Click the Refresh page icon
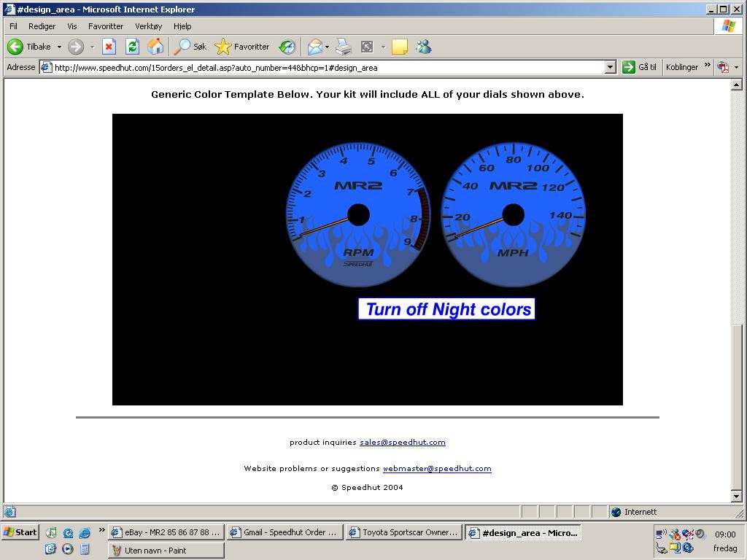Image resolution: width=747 pixels, height=560 pixels. [132, 47]
